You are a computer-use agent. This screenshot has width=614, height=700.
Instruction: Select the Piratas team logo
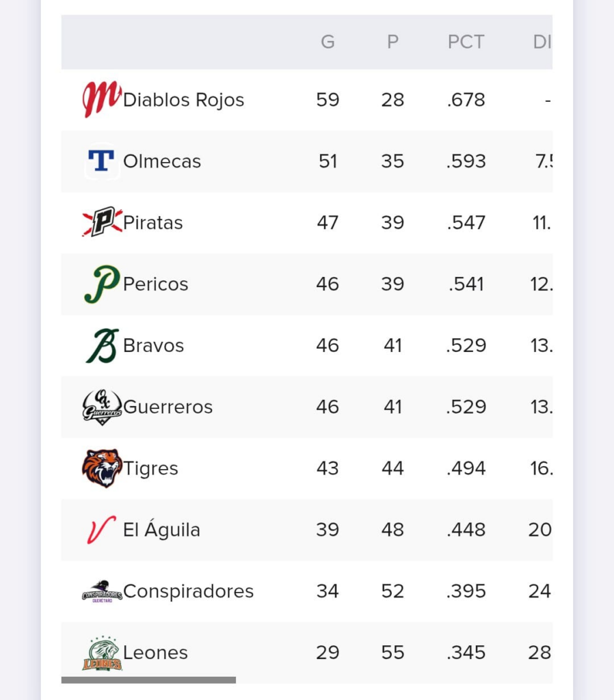pyautogui.click(x=102, y=221)
